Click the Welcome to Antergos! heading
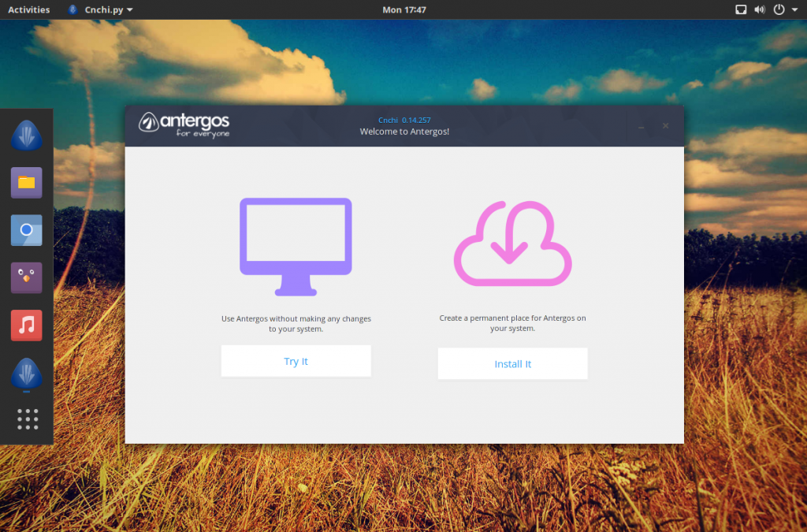This screenshot has height=532, width=807. tap(404, 132)
